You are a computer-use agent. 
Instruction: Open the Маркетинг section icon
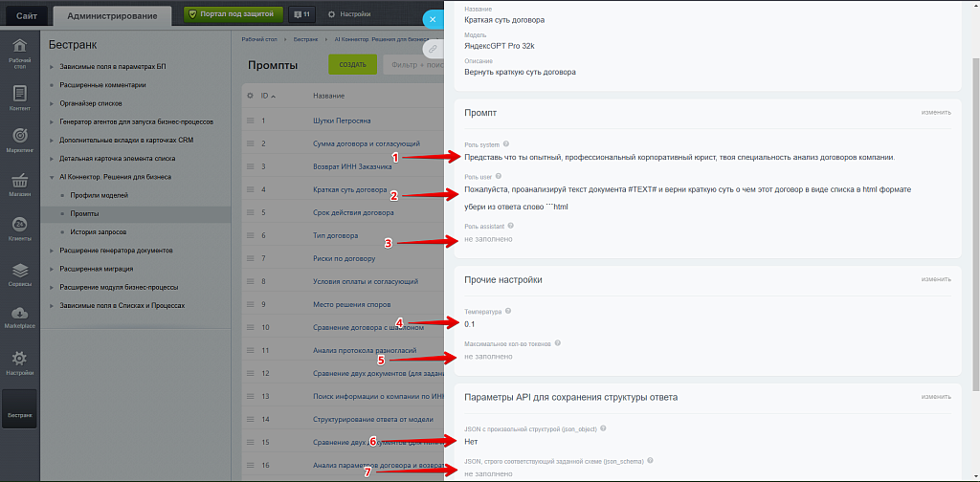click(x=19, y=141)
